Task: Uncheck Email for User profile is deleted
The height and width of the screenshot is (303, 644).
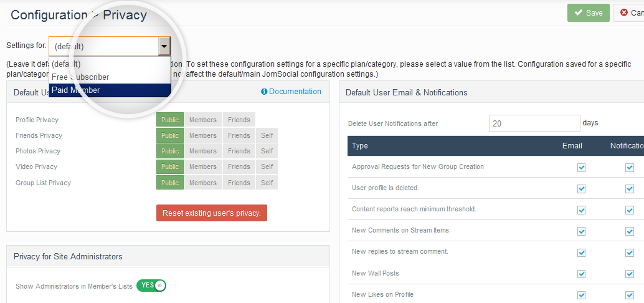Action: click(x=581, y=188)
